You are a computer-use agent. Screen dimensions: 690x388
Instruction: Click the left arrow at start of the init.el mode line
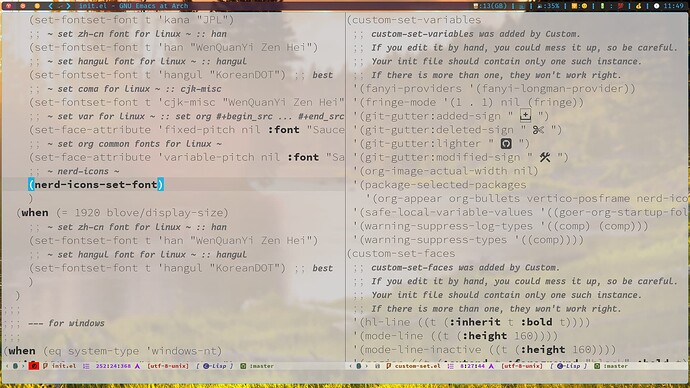(x=7, y=366)
